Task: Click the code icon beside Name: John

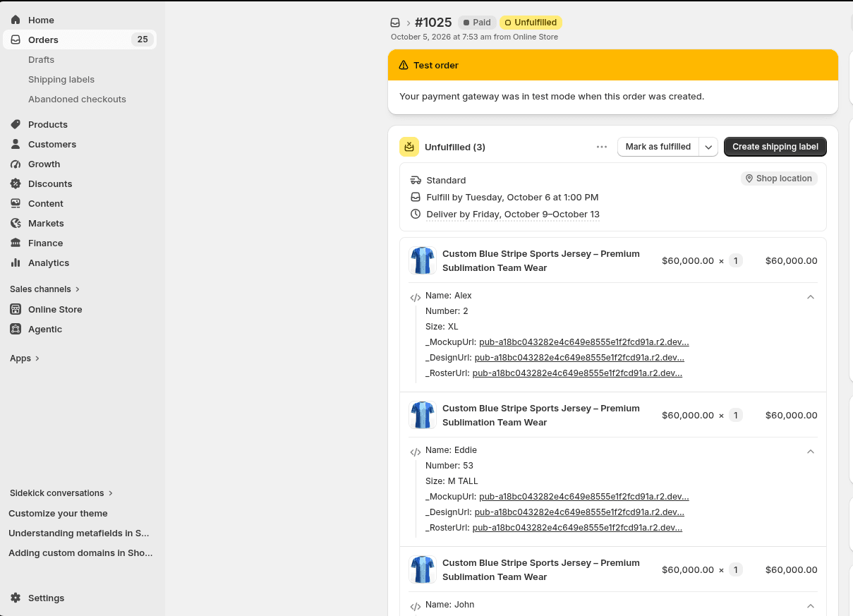Action: 416,607
